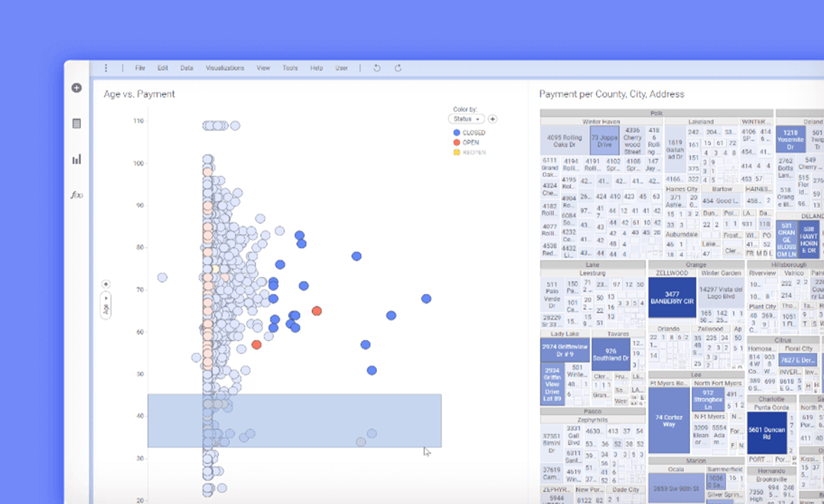The width and height of the screenshot is (824, 504).
Task: Click the redo arrow icon
Action: [398, 68]
